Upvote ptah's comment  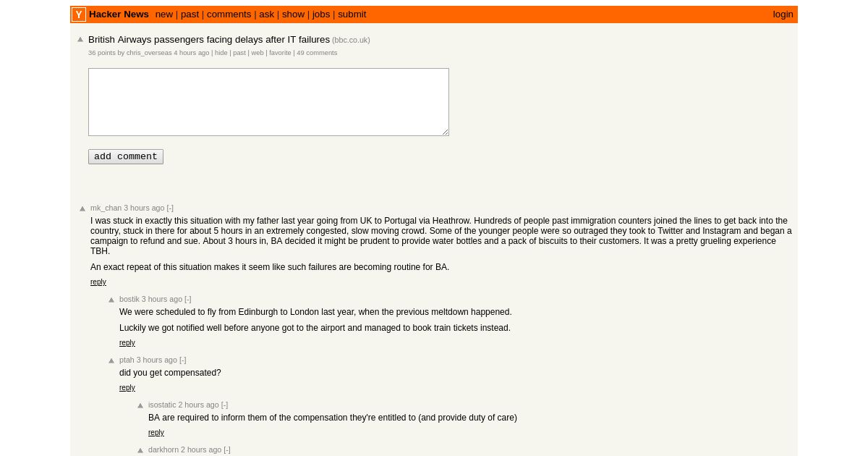point(111,360)
